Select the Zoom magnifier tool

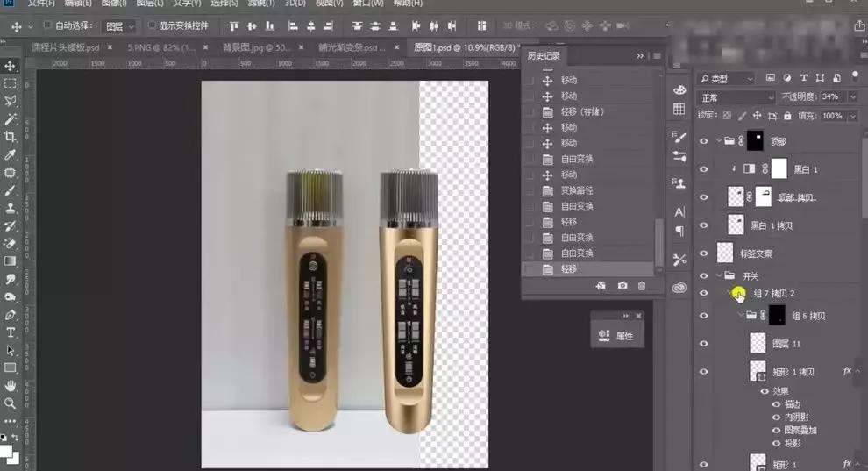click(x=10, y=403)
